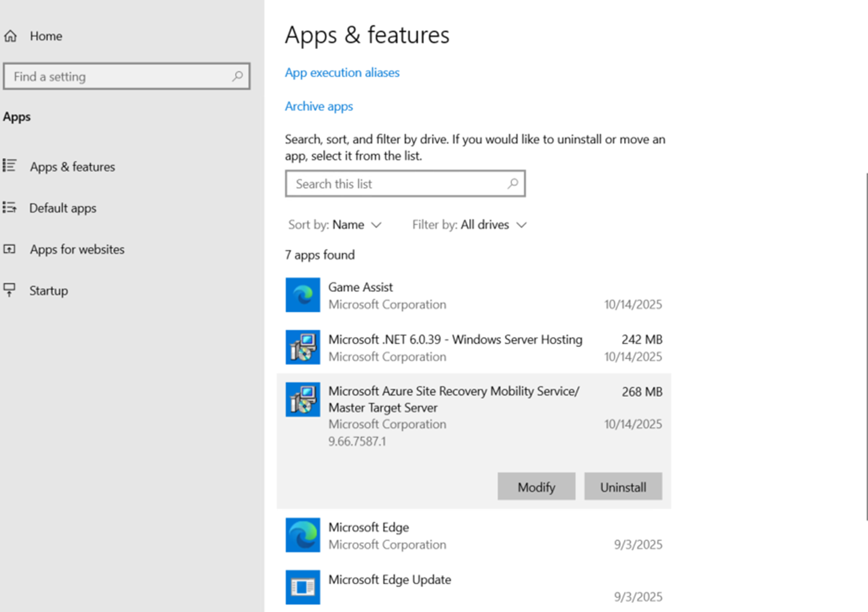Image resolution: width=868 pixels, height=612 pixels.
Task: Open the Archive apps link
Action: [x=319, y=106]
